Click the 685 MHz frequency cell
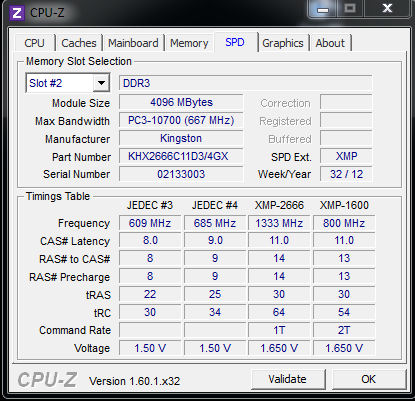Image resolution: width=415 pixels, height=401 pixels. pyautogui.click(x=215, y=223)
